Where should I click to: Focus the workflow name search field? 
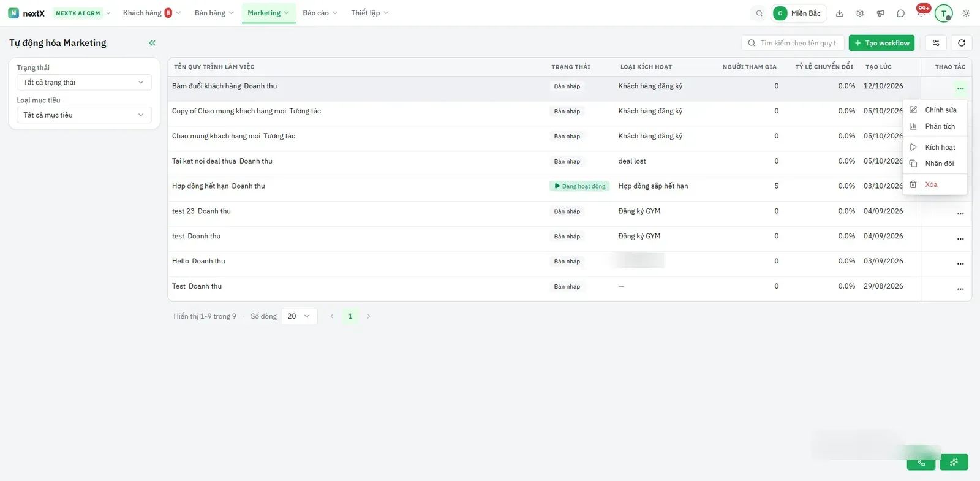793,43
